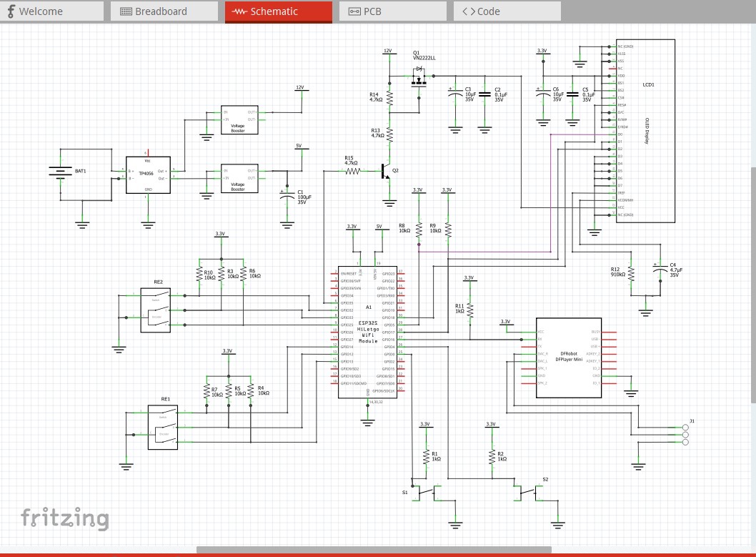The height and width of the screenshot is (557, 756).
Task: Click the RE1 rotary encoder part
Action: pyautogui.click(x=162, y=427)
